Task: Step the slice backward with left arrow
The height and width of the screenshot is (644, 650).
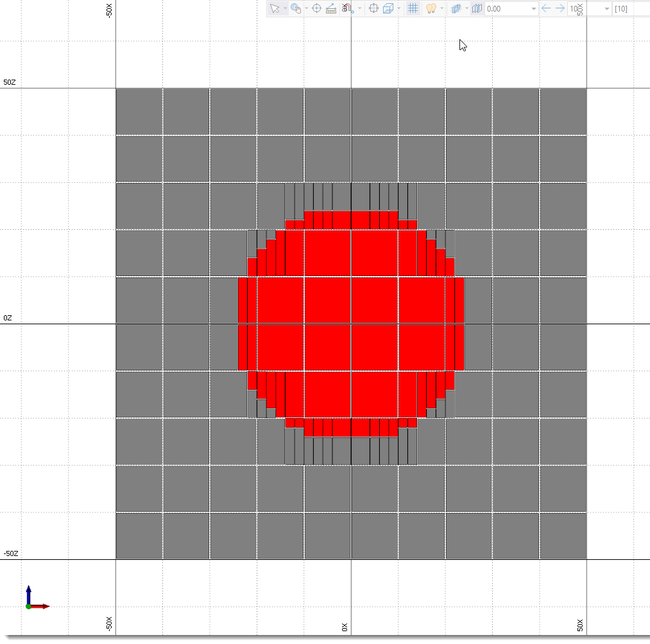Action: tap(546, 8)
